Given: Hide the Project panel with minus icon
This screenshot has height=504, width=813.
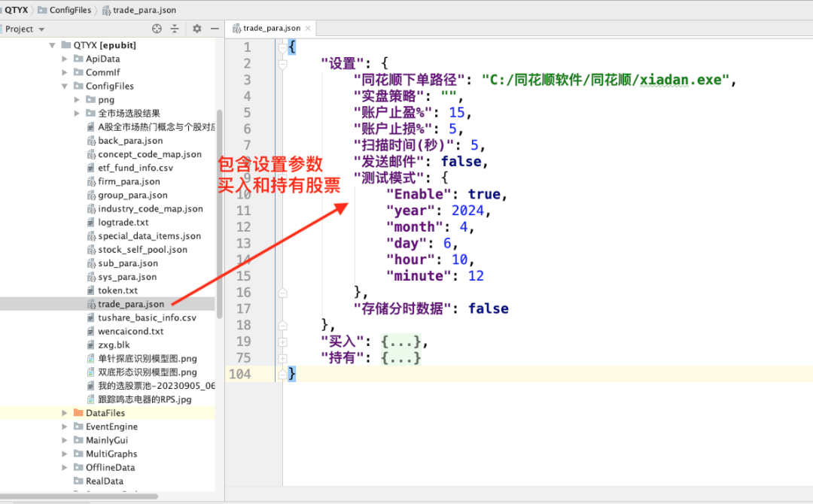Looking at the screenshot, I should pos(215,29).
